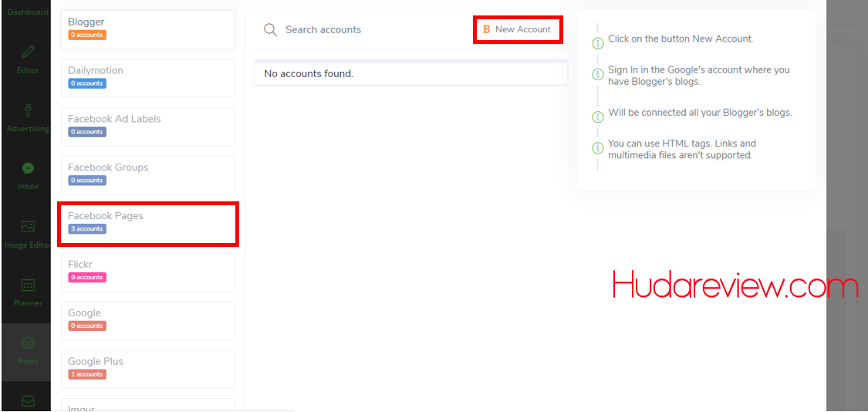This screenshot has width=868, height=412.
Task: Select Facebook Pages with 3 accounts
Action: pyautogui.click(x=147, y=223)
